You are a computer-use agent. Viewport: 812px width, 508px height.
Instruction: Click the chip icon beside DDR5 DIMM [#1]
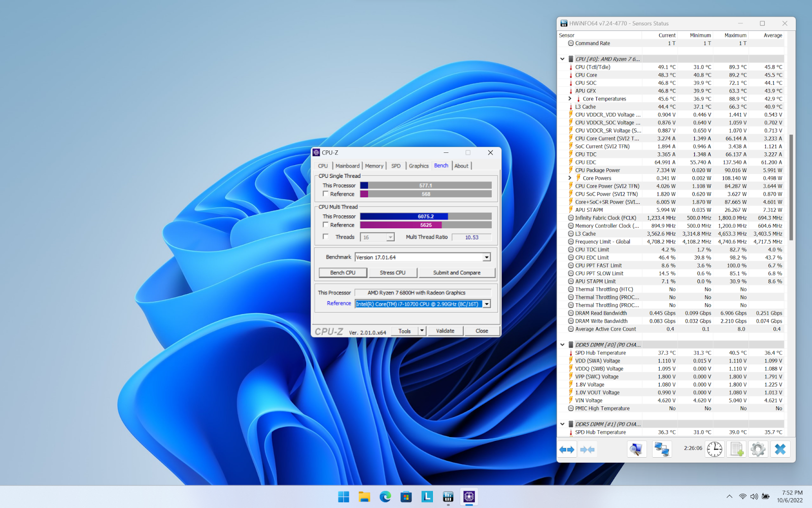(x=571, y=424)
